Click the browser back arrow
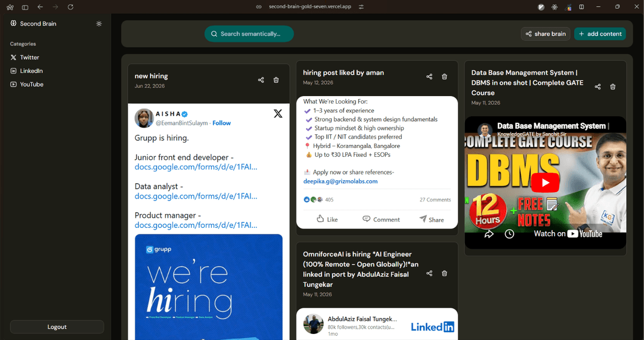 pyautogui.click(x=41, y=7)
